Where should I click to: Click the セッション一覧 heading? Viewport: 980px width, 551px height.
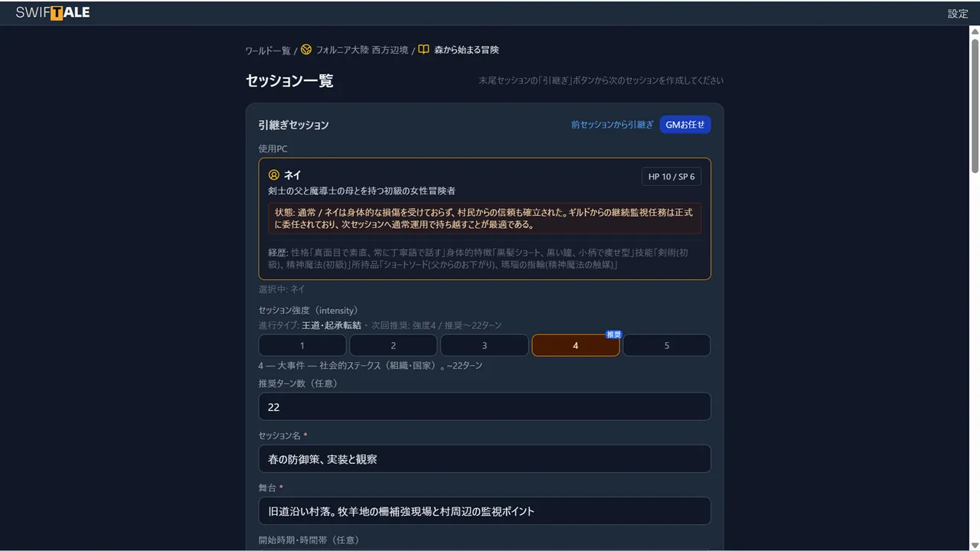[x=289, y=80]
